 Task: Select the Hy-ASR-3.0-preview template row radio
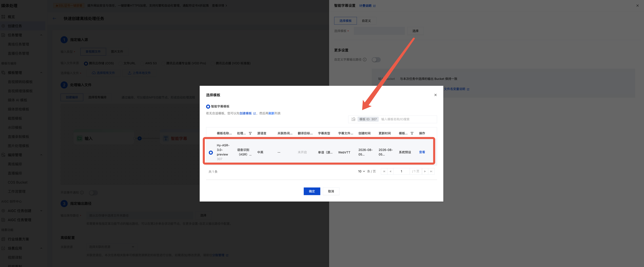pyautogui.click(x=211, y=152)
